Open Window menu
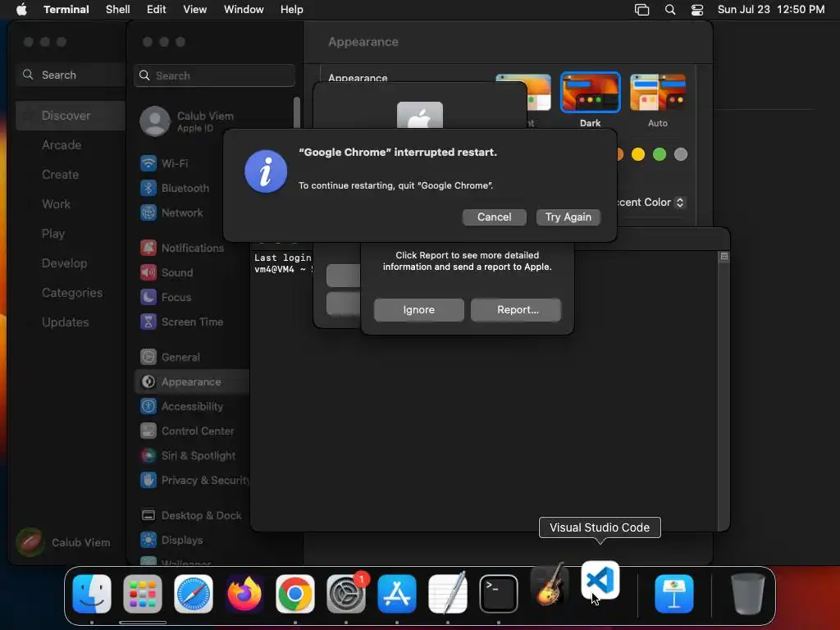The height and width of the screenshot is (630, 840). tap(244, 10)
